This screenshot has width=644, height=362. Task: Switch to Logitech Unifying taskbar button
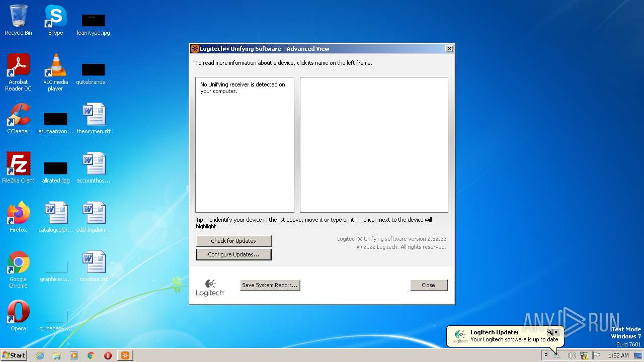pyautogui.click(x=125, y=355)
